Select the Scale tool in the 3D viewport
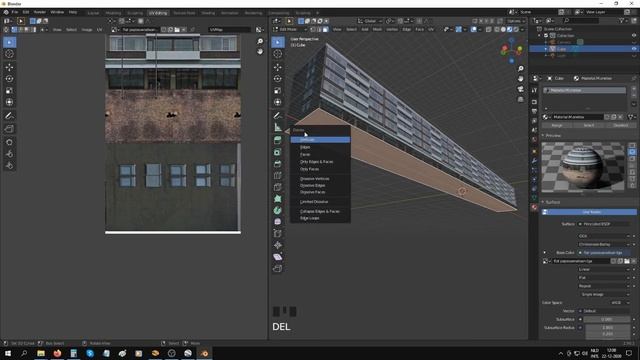This screenshot has width=640, height=360. 278,90
